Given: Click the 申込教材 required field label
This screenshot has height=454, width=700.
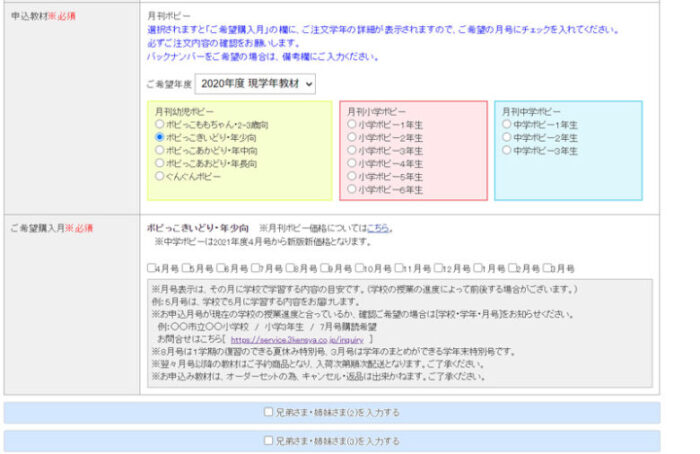Looking at the screenshot, I should (x=43, y=16).
